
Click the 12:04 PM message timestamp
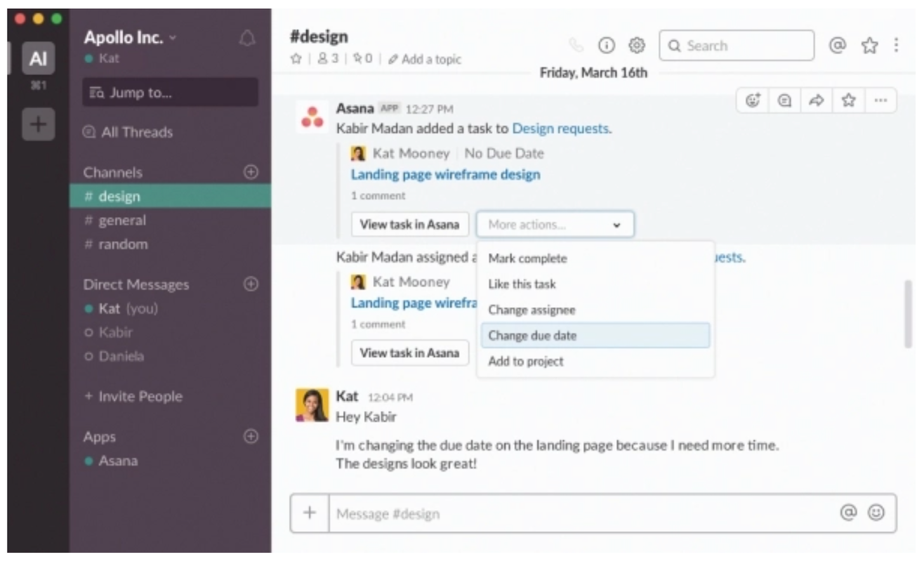[x=390, y=397]
